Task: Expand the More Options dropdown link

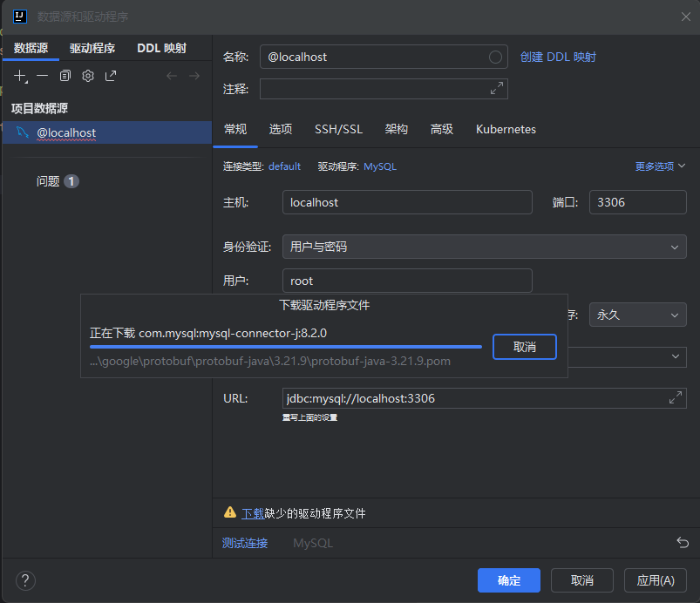Action: click(x=660, y=166)
